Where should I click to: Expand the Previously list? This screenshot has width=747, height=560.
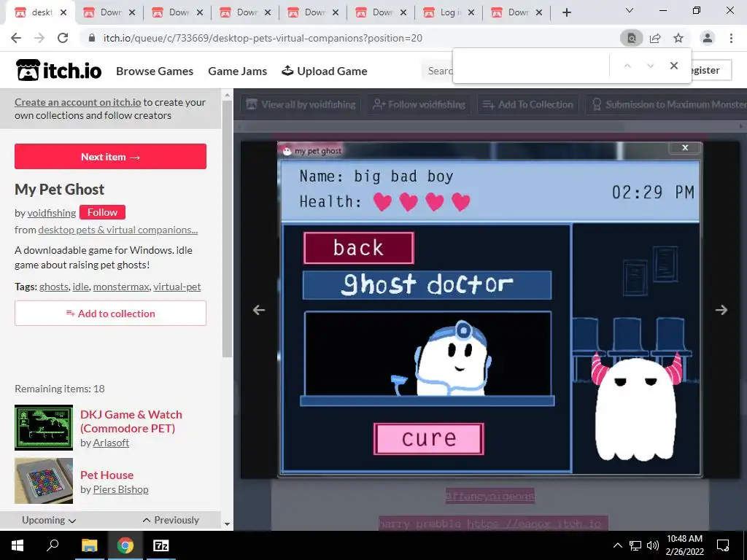[x=171, y=520]
